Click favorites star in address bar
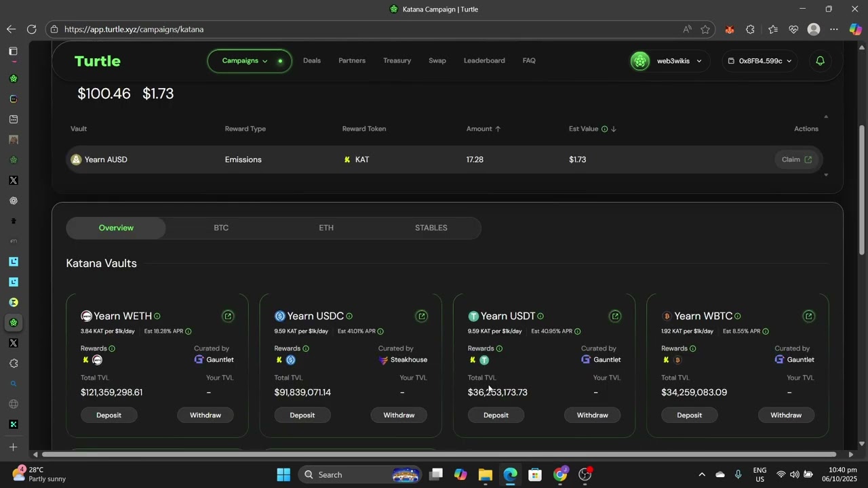 pyautogui.click(x=705, y=29)
